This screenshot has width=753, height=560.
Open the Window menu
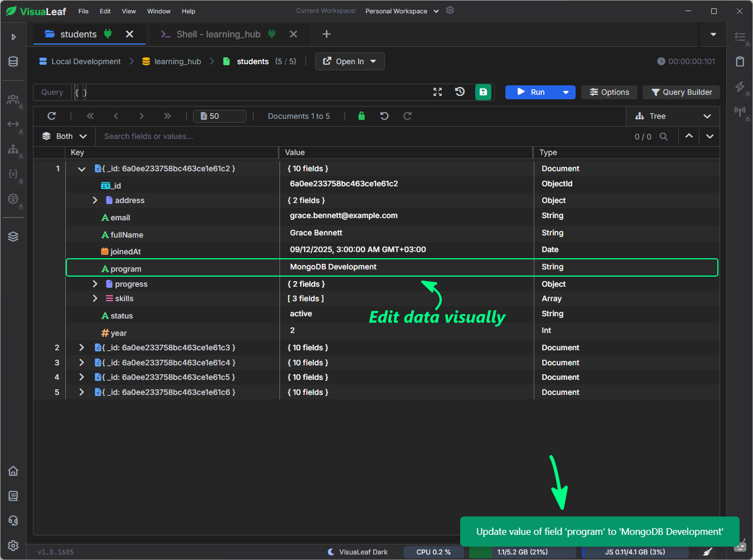pyautogui.click(x=159, y=11)
